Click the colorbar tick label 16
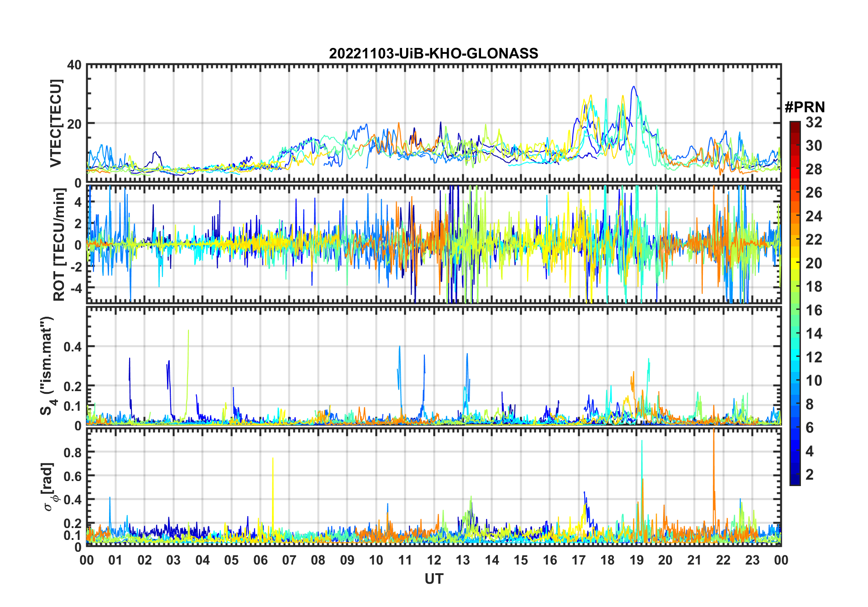Viewport: 868px width, 607px height. (814, 310)
